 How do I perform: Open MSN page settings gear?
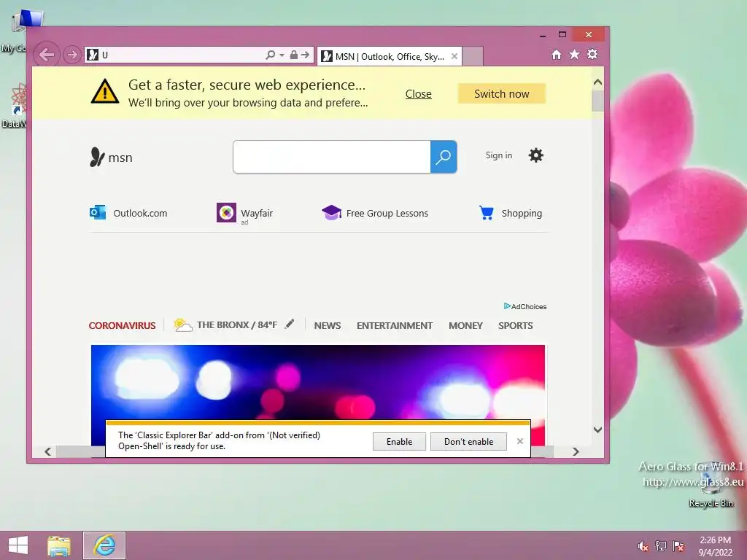536,155
